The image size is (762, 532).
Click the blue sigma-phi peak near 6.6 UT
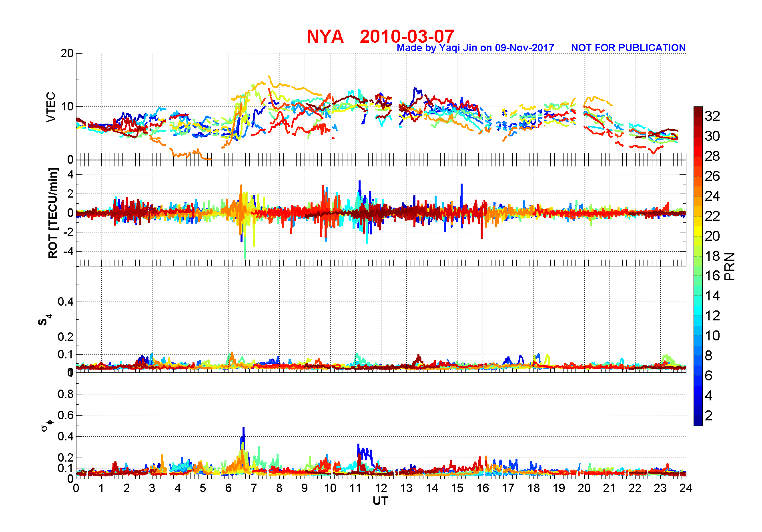click(243, 434)
